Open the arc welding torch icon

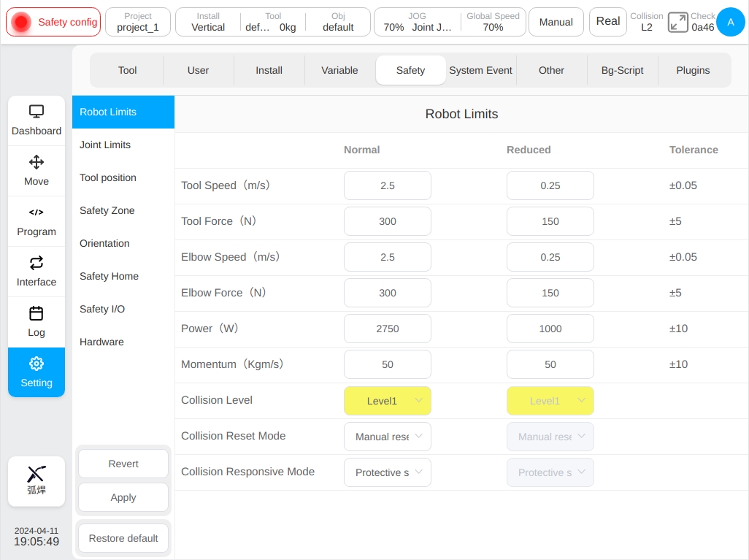37,474
